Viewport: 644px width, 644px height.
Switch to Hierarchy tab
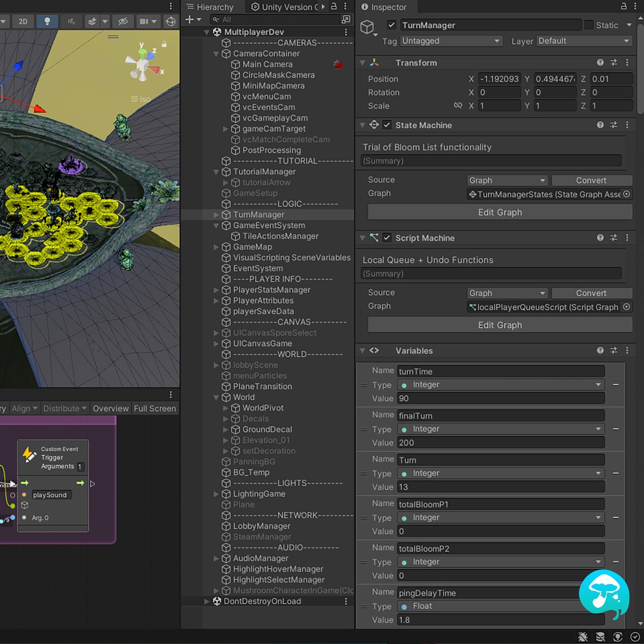click(210, 7)
